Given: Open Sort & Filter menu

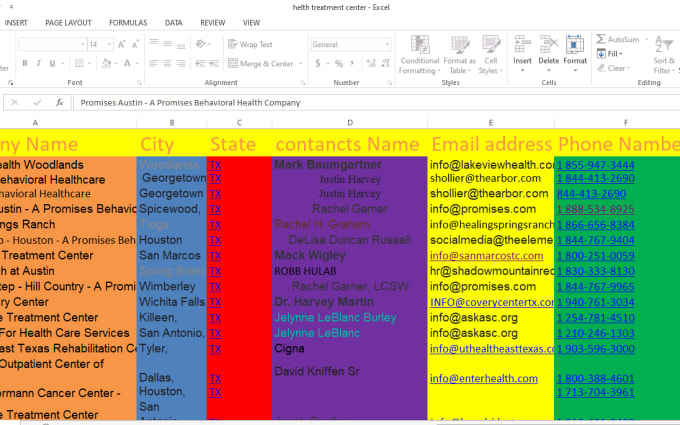Looking at the screenshot, I should 664,55.
